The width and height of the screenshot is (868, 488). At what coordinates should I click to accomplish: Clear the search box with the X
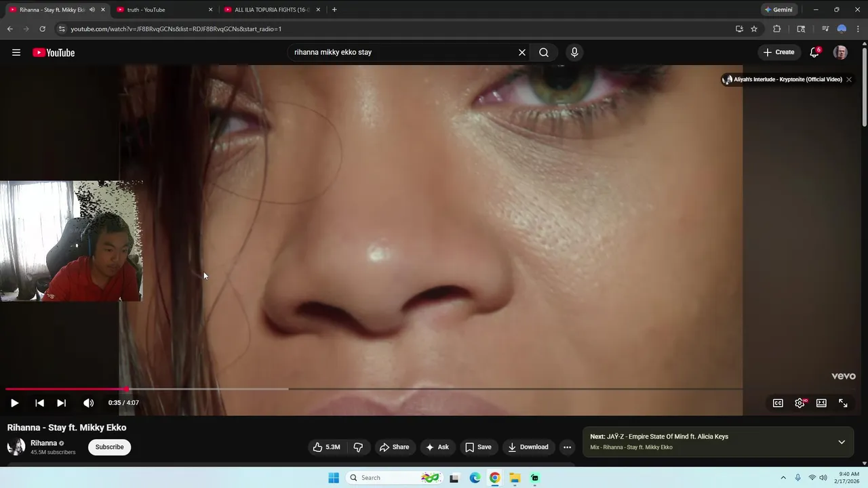pos(522,52)
